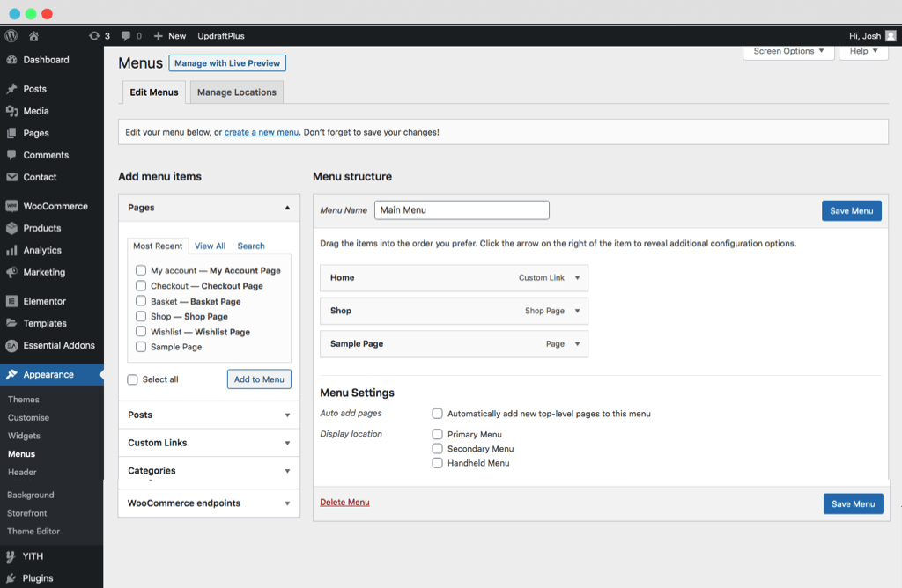Expand the WooCommerce endpoints panel
The image size is (902, 588).
click(x=209, y=503)
